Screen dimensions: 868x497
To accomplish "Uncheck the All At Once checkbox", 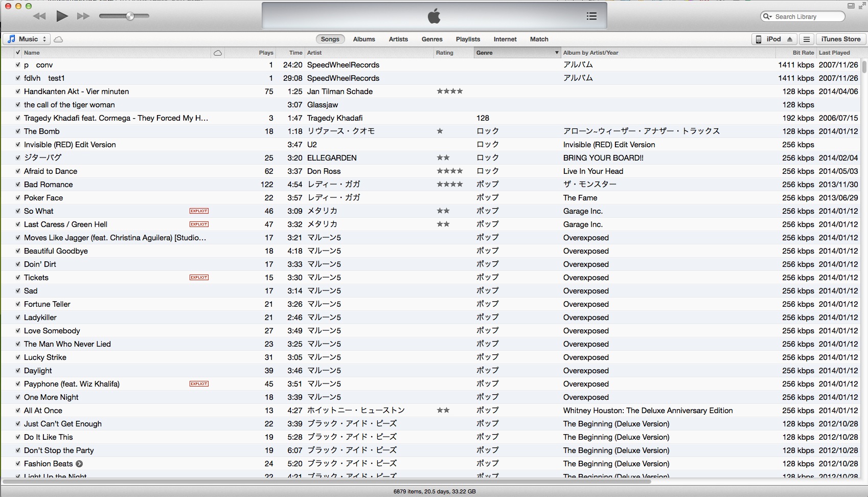I will coord(18,411).
